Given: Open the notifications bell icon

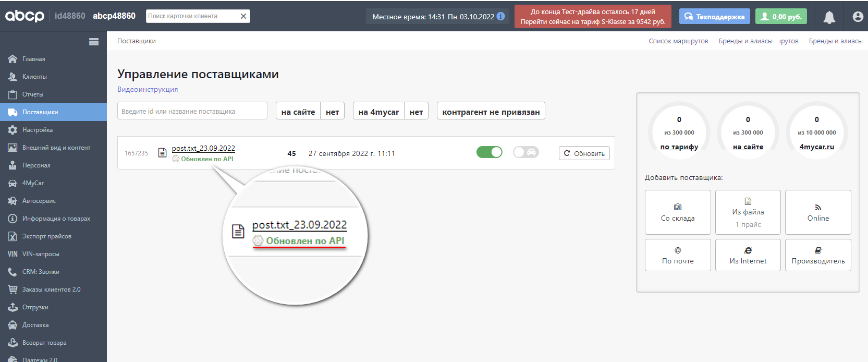Looking at the screenshot, I should coord(829,17).
